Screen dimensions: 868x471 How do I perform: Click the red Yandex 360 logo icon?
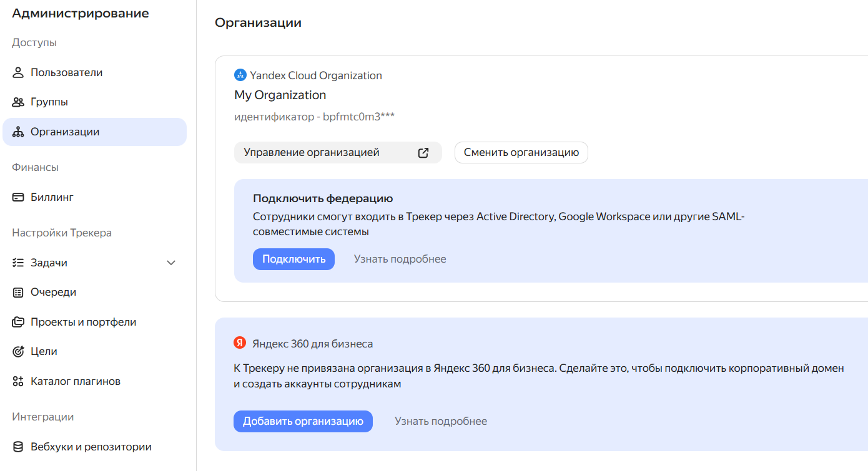[240, 343]
